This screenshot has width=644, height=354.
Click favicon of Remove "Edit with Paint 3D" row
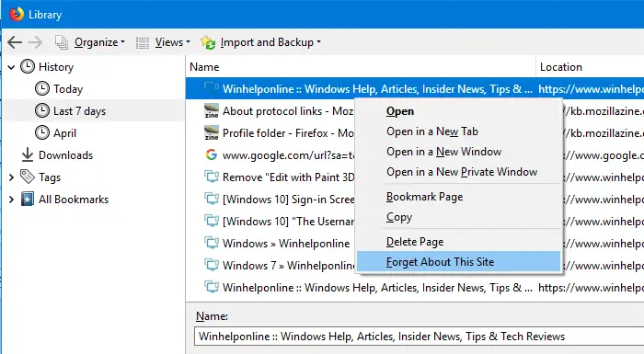pos(211,177)
